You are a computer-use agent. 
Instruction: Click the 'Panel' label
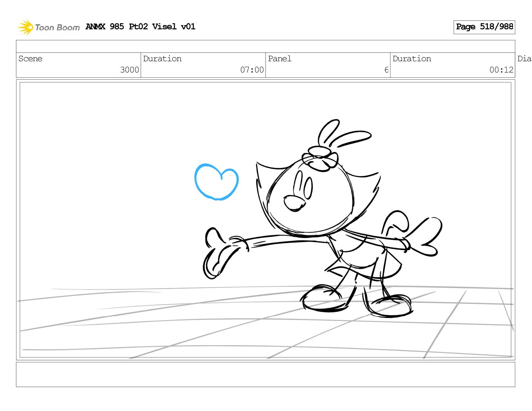pyautogui.click(x=280, y=59)
